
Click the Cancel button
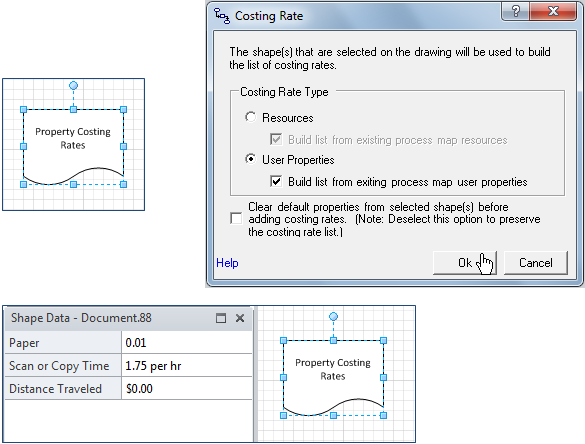click(536, 263)
